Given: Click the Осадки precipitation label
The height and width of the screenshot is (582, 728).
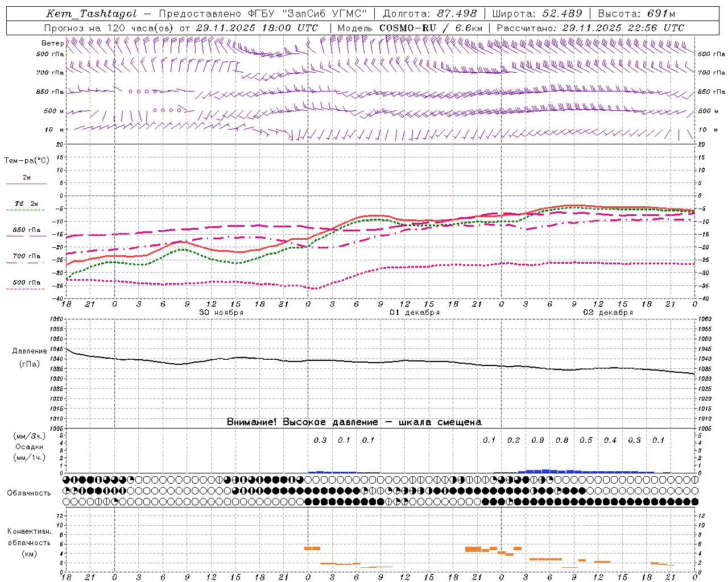Looking at the screenshot, I should (x=30, y=447).
